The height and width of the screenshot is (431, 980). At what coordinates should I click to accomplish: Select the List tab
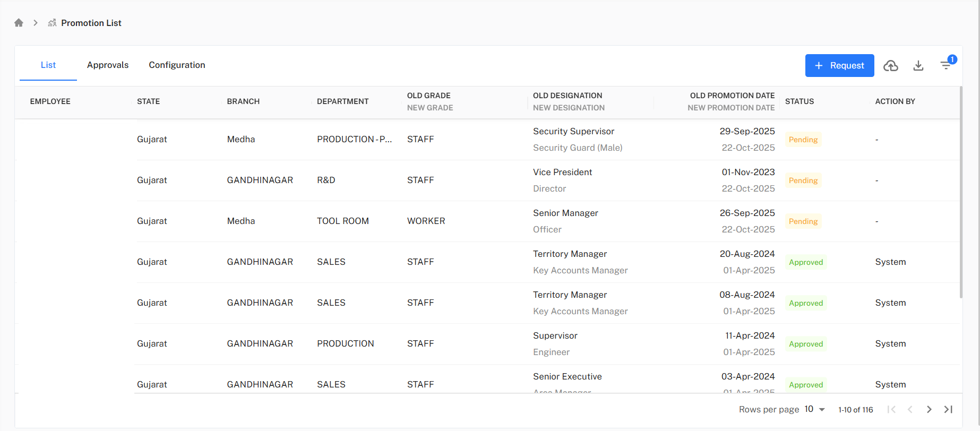click(48, 65)
